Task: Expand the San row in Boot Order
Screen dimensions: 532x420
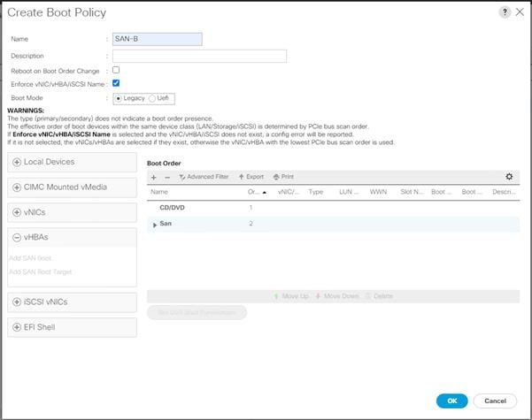Action: [x=155, y=225]
